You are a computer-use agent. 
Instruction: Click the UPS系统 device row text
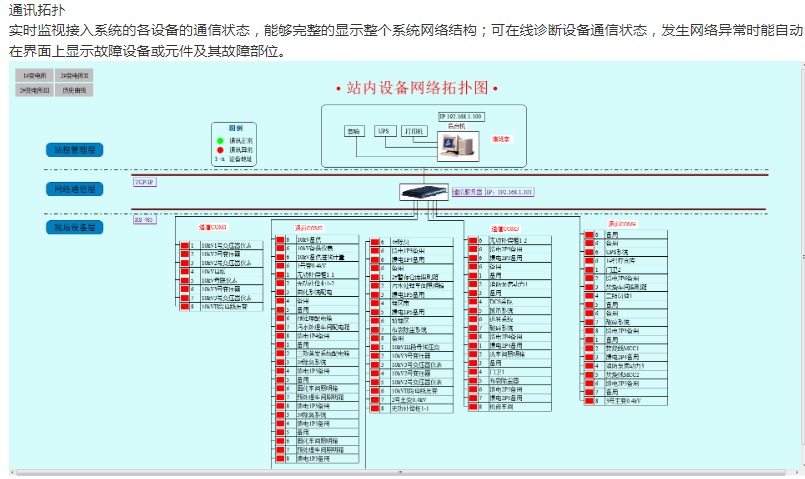click(x=617, y=252)
